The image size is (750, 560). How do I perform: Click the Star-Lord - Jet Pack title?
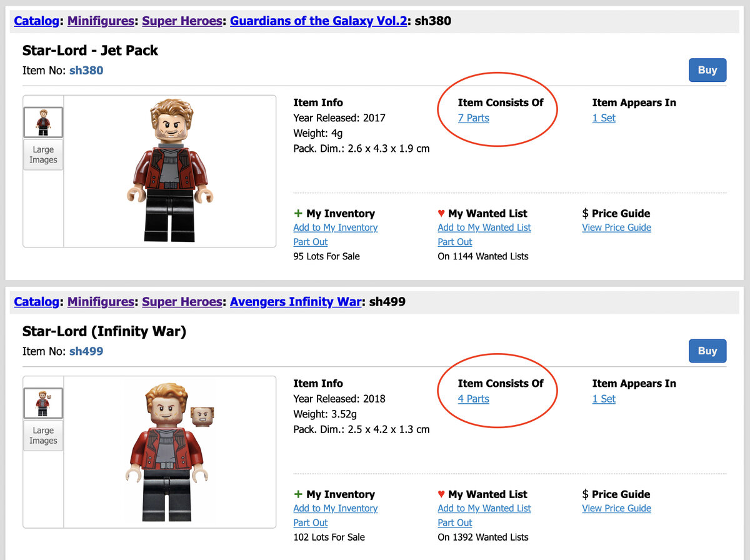point(90,51)
